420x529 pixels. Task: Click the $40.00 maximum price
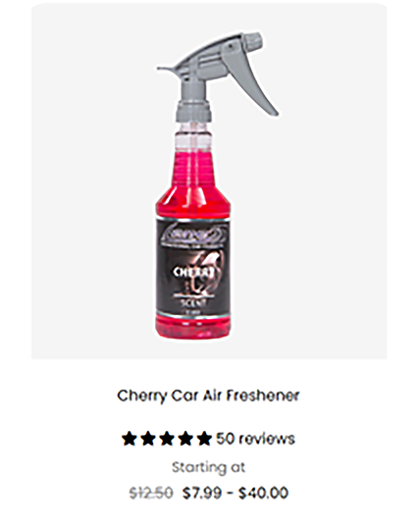(x=263, y=493)
